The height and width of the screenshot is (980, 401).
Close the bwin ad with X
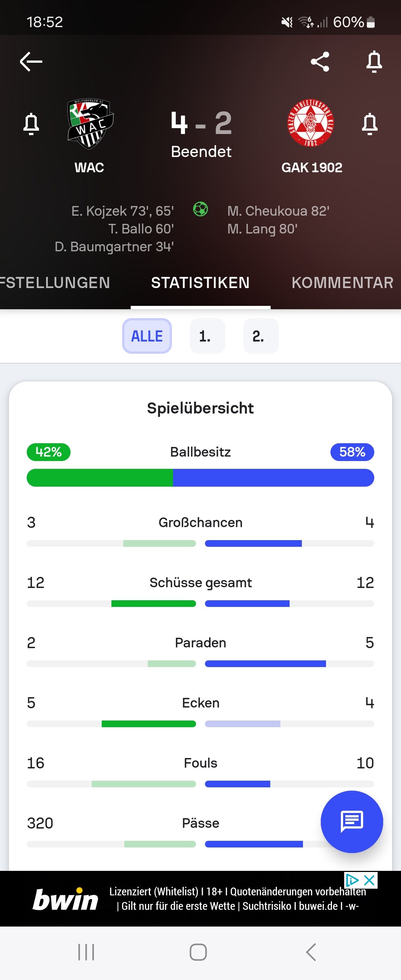click(369, 879)
